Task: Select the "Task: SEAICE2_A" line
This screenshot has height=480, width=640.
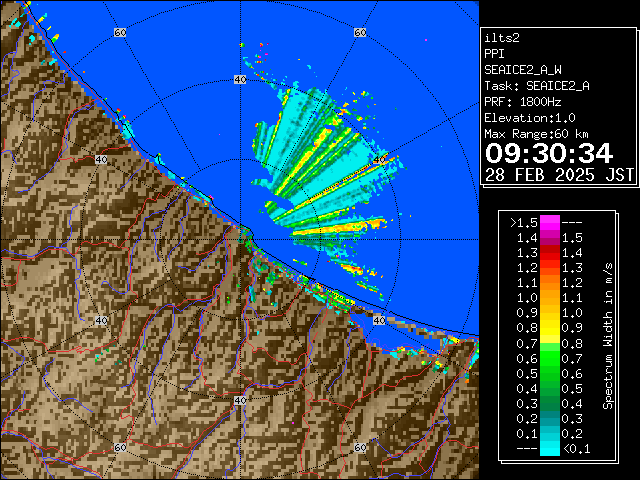Action: (x=537, y=86)
